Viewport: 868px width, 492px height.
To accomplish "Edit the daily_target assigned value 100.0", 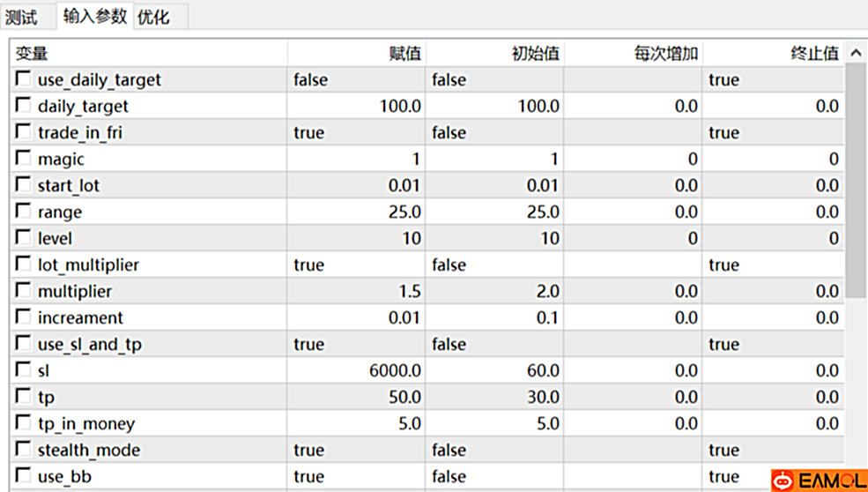I will click(x=357, y=106).
